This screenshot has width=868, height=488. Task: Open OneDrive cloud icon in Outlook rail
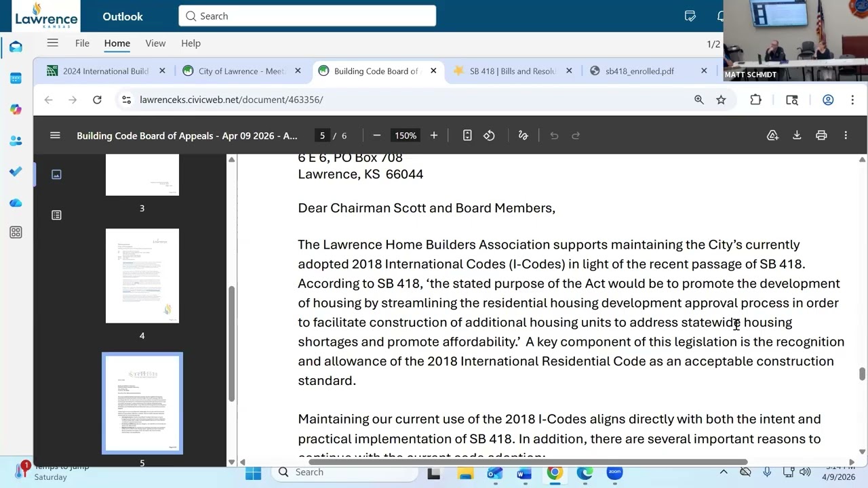[x=16, y=203]
